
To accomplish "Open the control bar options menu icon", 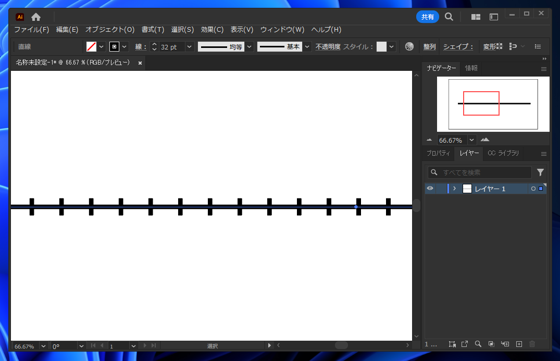I will pyautogui.click(x=538, y=46).
